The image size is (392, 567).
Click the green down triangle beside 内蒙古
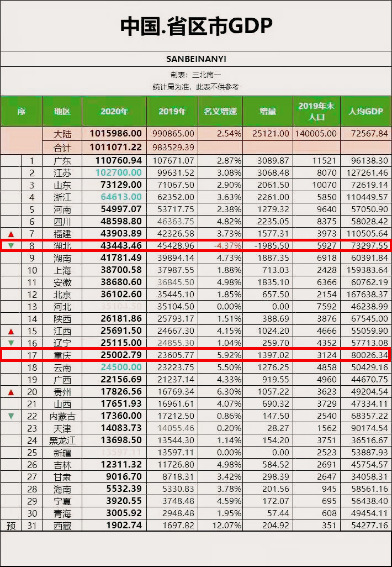pos(11,416)
